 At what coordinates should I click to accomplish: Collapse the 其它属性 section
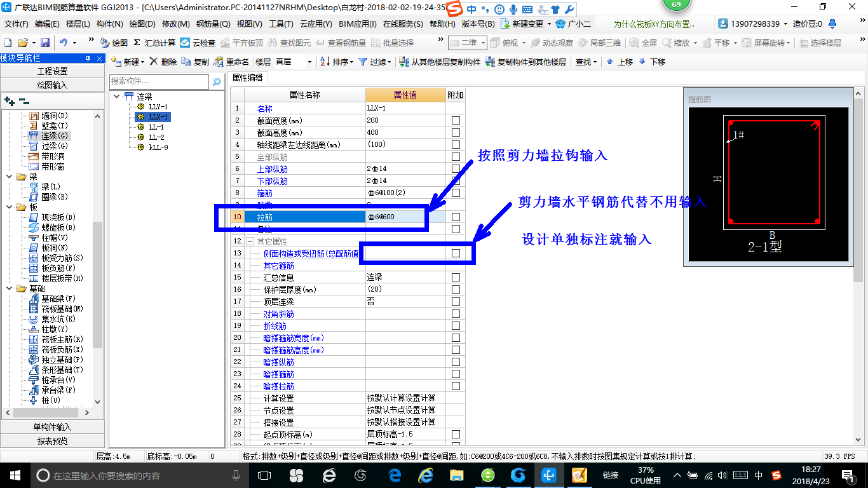pyautogui.click(x=250, y=241)
